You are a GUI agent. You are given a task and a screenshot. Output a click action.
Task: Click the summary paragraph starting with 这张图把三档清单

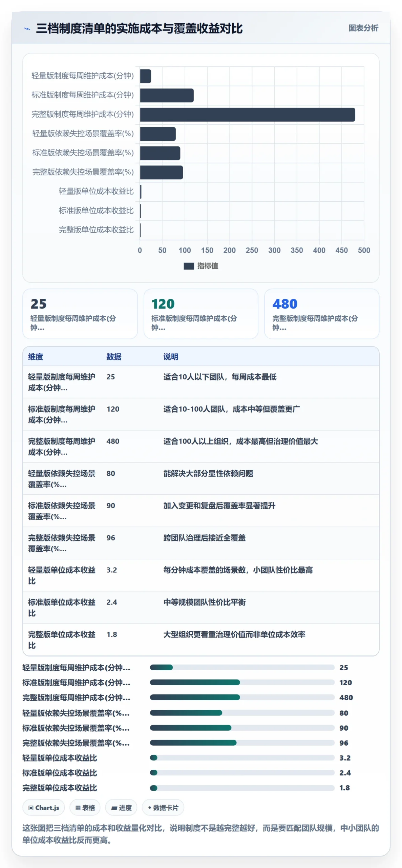click(201, 834)
